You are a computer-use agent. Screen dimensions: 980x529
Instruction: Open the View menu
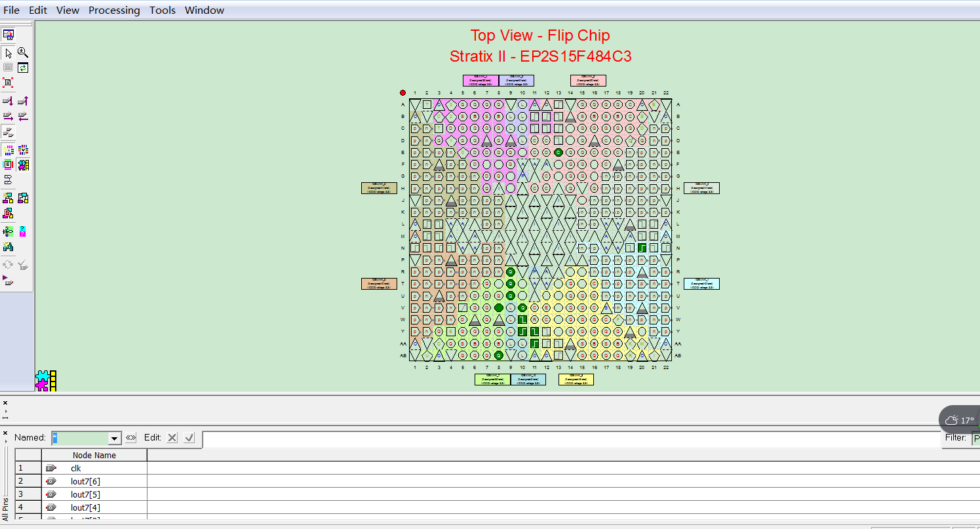68,10
